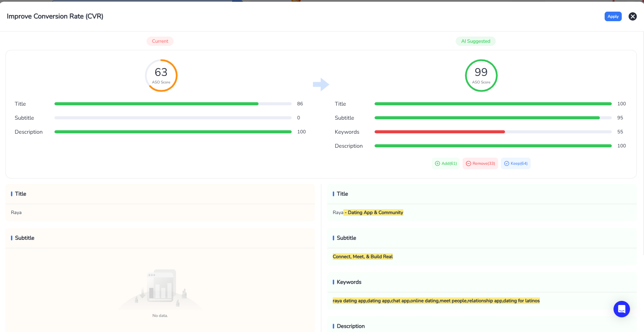Click the suggested Keywords section header
This screenshot has width=644, height=332.
[349, 282]
